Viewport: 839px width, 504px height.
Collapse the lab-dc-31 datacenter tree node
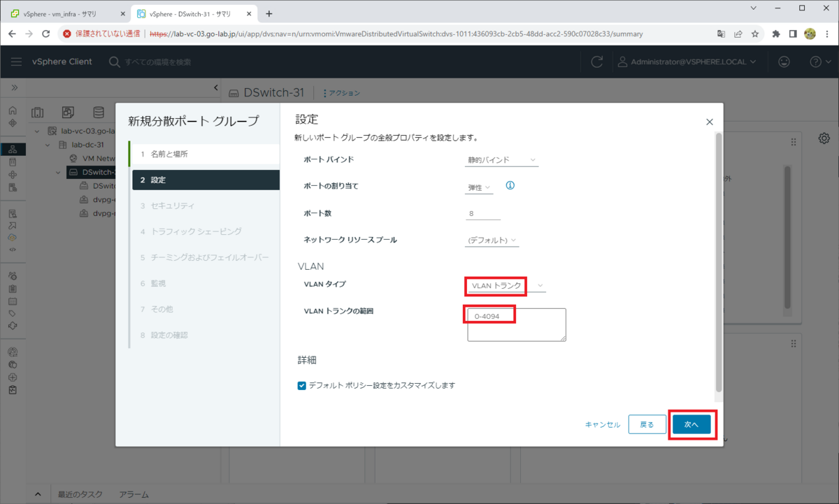(x=49, y=145)
